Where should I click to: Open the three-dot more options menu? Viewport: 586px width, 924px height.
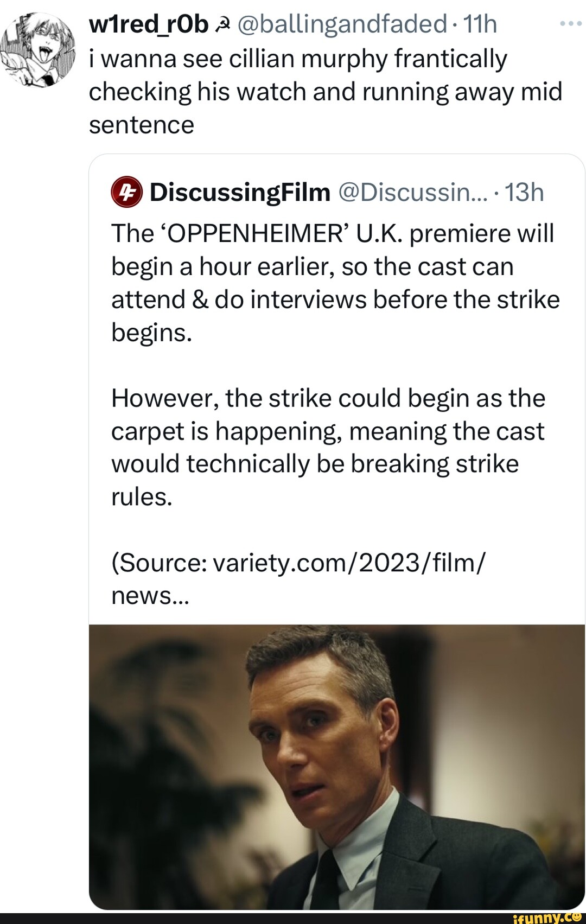point(570,24)
